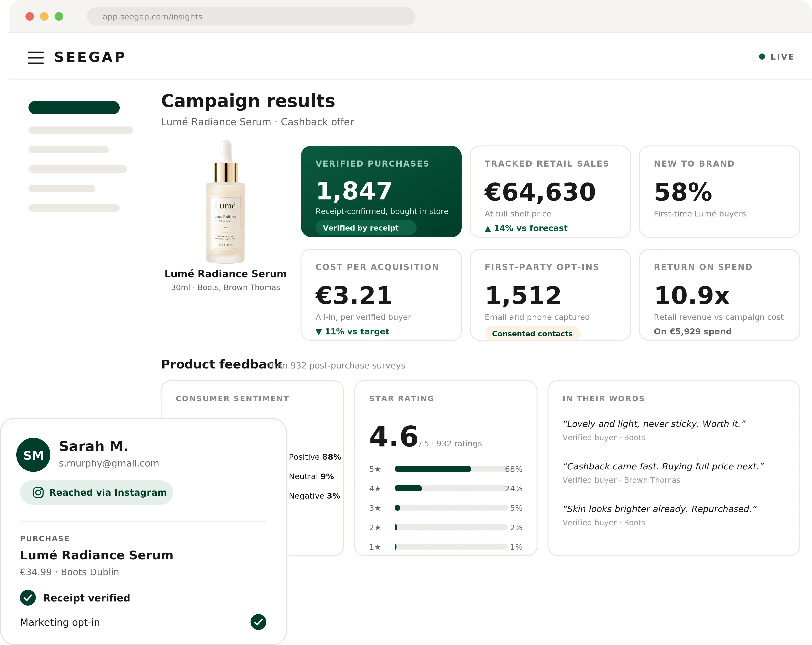Viewport: 812px width, 645px height.
Task: Open the Verified Purchases card
Action: (x=381, y=191)
